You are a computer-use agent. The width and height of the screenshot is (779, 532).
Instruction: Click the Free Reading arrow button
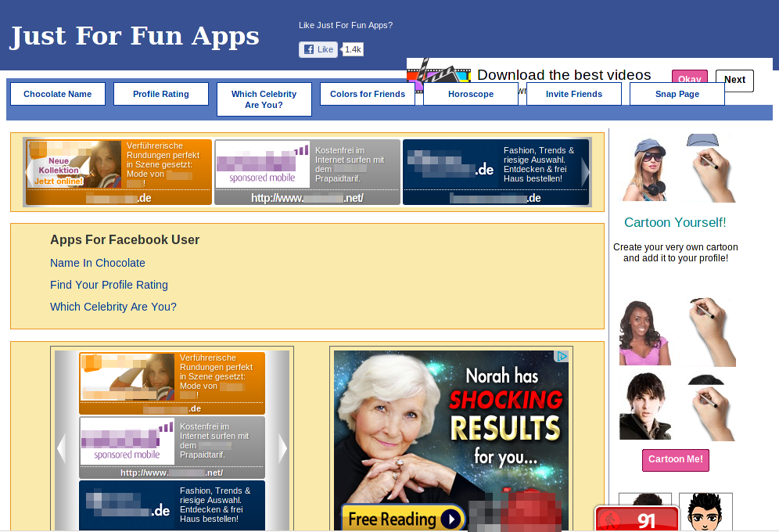tap(451, 519)
